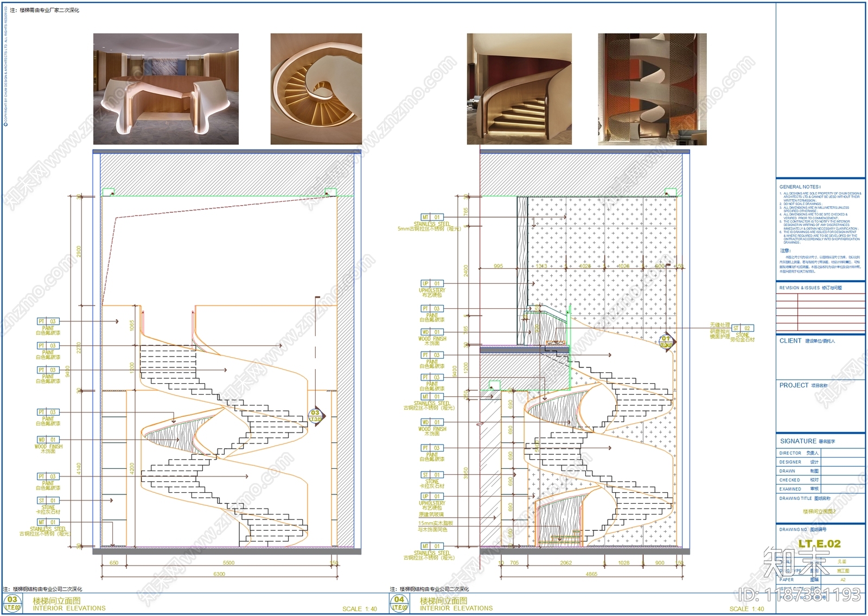Select the diamond 01 section marker in the right elevation
The height and width of the screenshot is (616, 868).
click(666, 341)
